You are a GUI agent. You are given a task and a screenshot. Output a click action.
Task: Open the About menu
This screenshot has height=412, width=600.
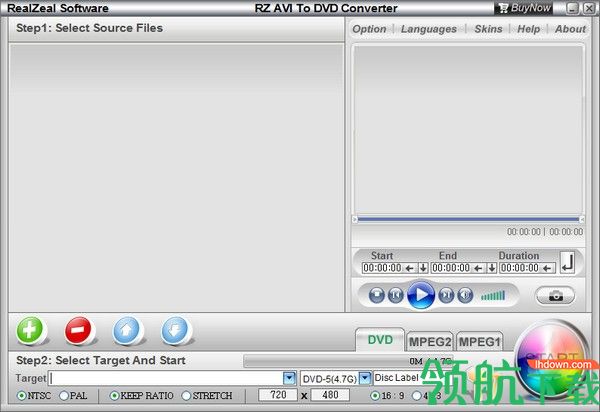pos(570,29)
